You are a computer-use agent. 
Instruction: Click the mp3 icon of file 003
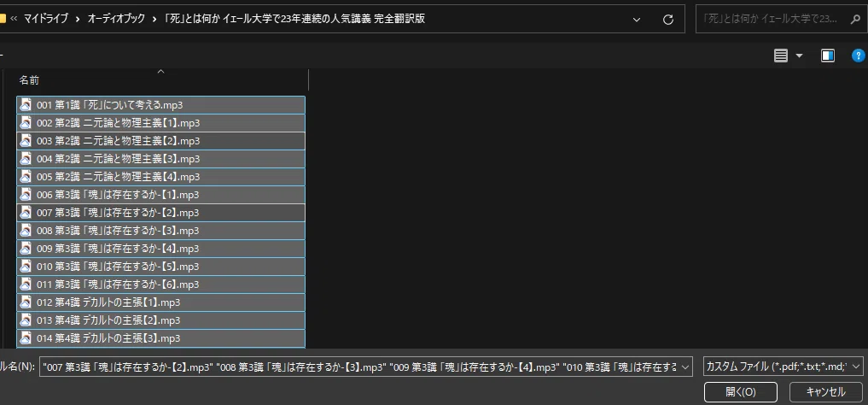[x=26, y=141]
